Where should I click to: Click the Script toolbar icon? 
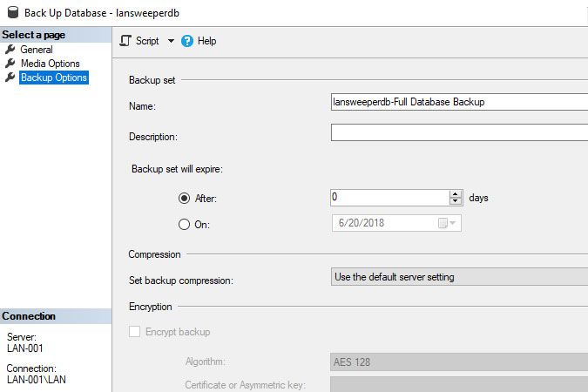125,41
